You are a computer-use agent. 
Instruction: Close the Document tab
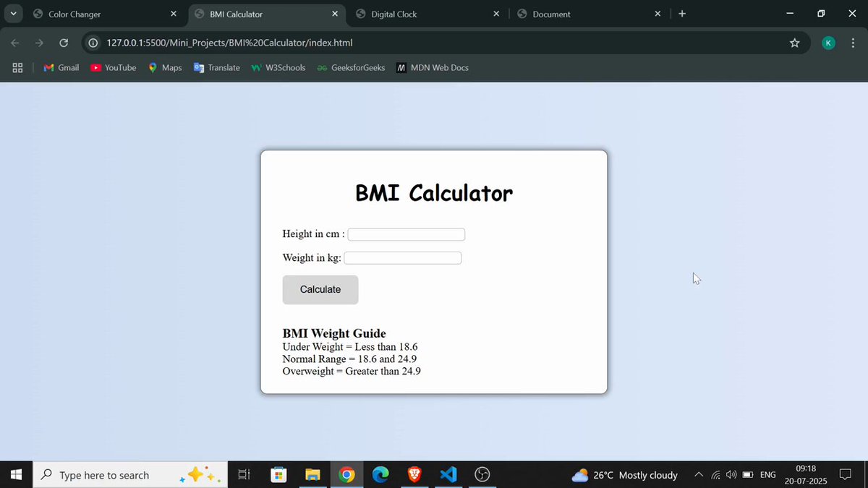pyautogui.click(x=658, y=14)
